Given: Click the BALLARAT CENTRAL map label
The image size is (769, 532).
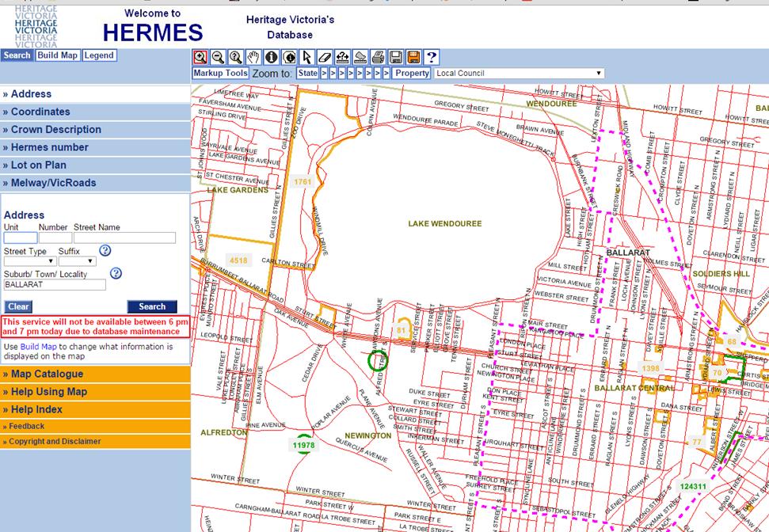Looking at the screenshot, I should 634,388.
